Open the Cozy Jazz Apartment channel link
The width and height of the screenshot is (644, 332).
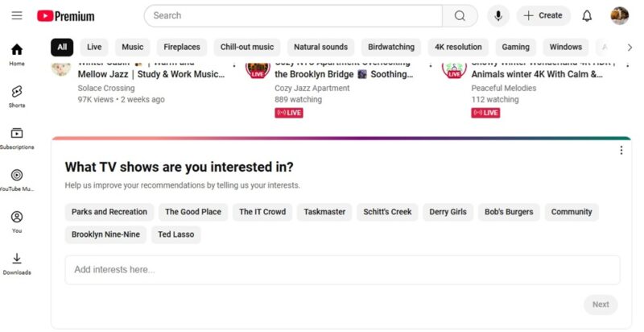pos(310,87)
